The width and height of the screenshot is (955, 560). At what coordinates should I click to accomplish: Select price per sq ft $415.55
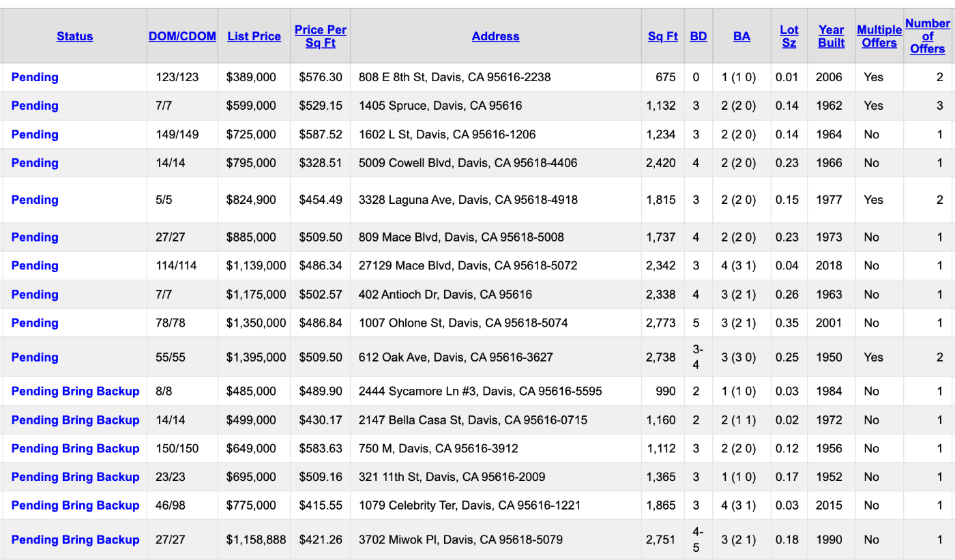pyautogui.click(x=321, y=505)
